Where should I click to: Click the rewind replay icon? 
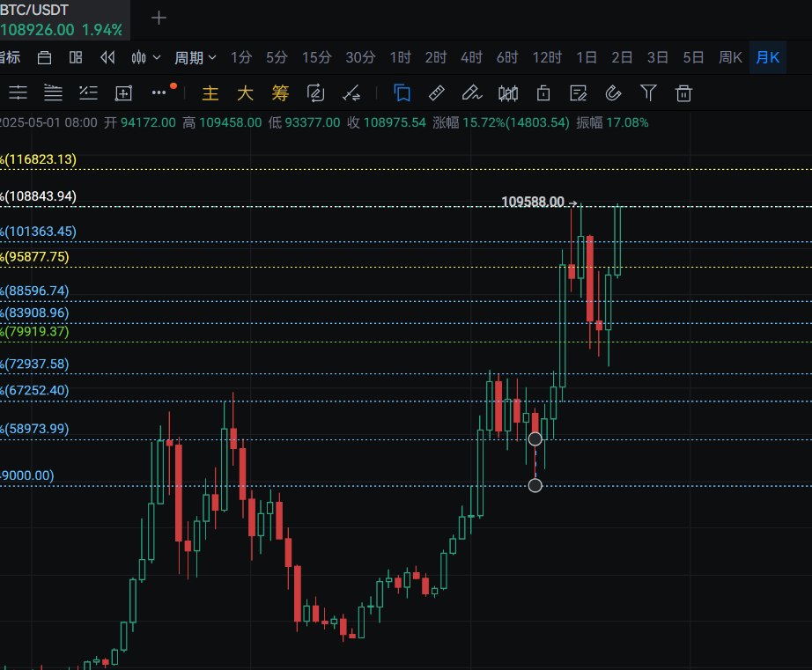(x=107, y=57)
